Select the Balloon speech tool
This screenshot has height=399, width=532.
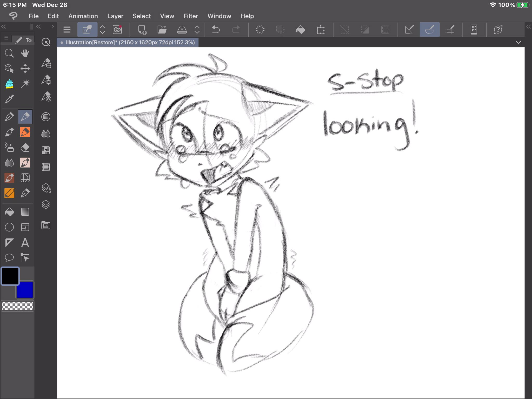coord(9,258)
